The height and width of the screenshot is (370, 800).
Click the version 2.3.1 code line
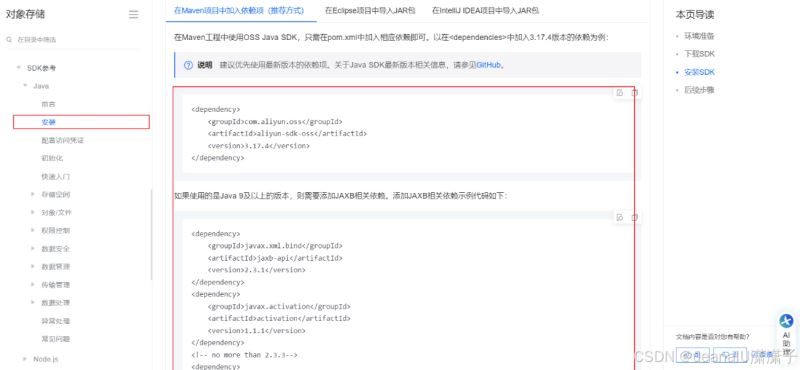[257, 270]
